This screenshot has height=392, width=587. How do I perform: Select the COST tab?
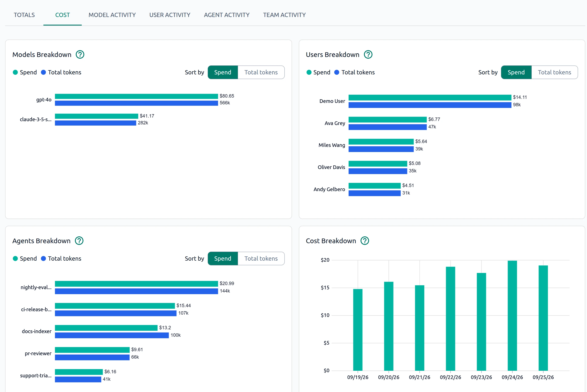click(63, 15)
